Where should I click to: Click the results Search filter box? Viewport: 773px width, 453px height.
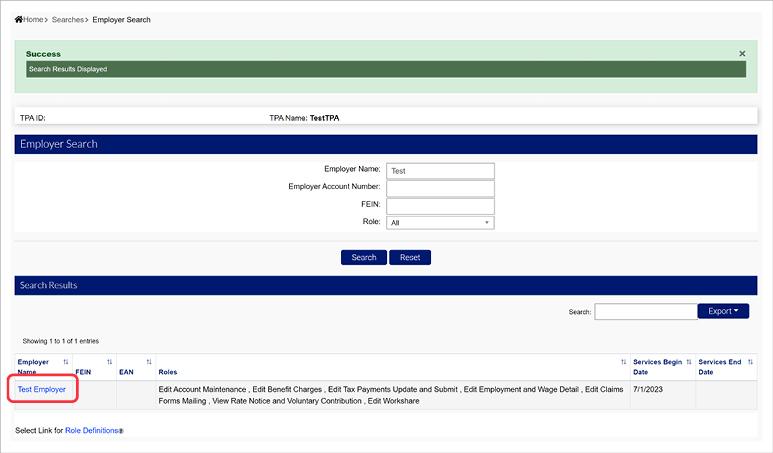[x=643, y=312]
